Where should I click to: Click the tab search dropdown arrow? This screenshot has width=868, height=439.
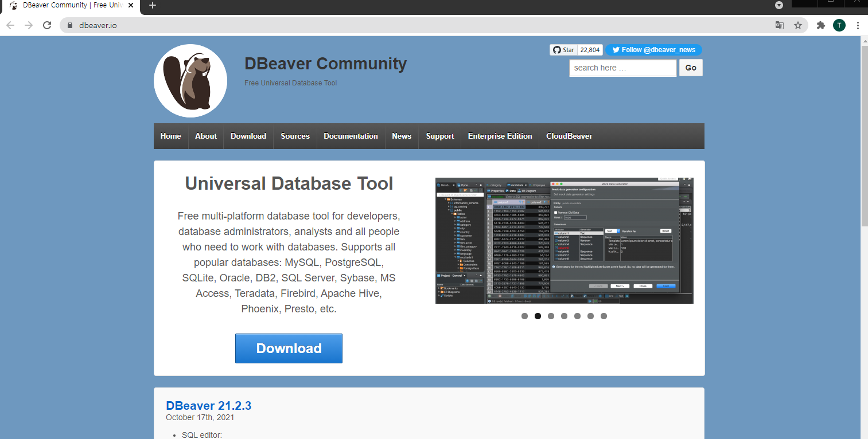tap(779, 5)
